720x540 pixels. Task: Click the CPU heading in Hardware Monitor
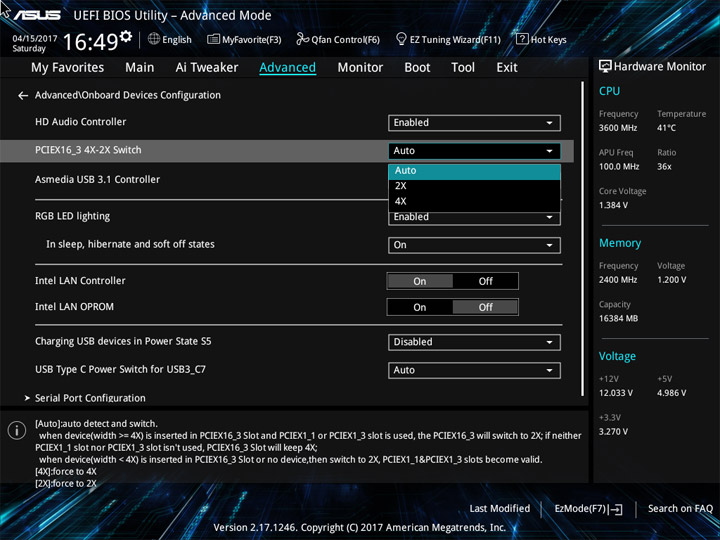pos(609,91)
